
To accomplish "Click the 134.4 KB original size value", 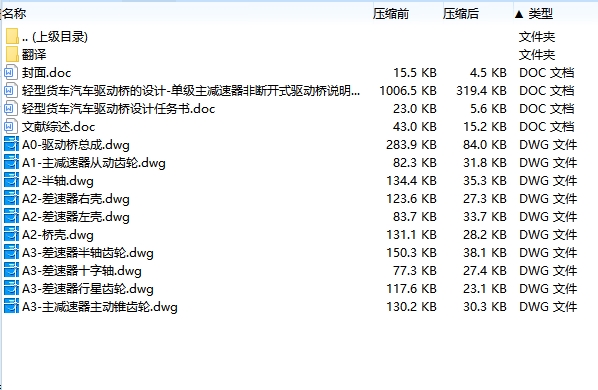I will 411,181.
